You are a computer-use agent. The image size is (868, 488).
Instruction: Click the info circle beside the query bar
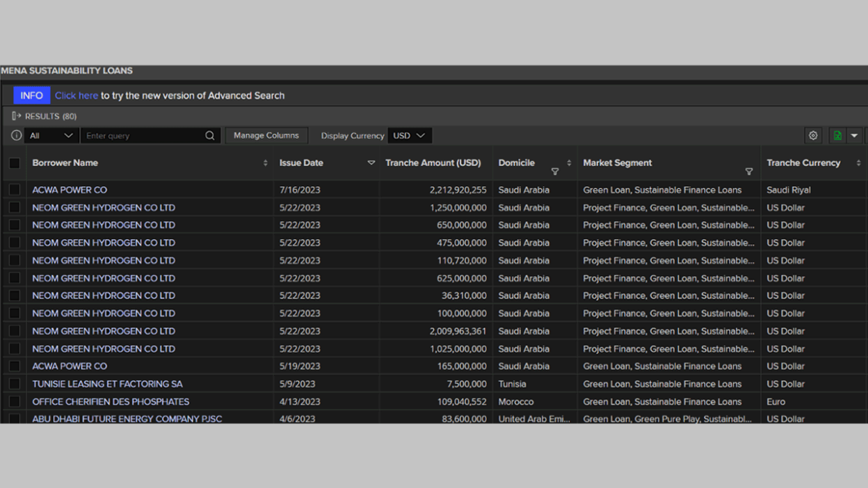15,135
